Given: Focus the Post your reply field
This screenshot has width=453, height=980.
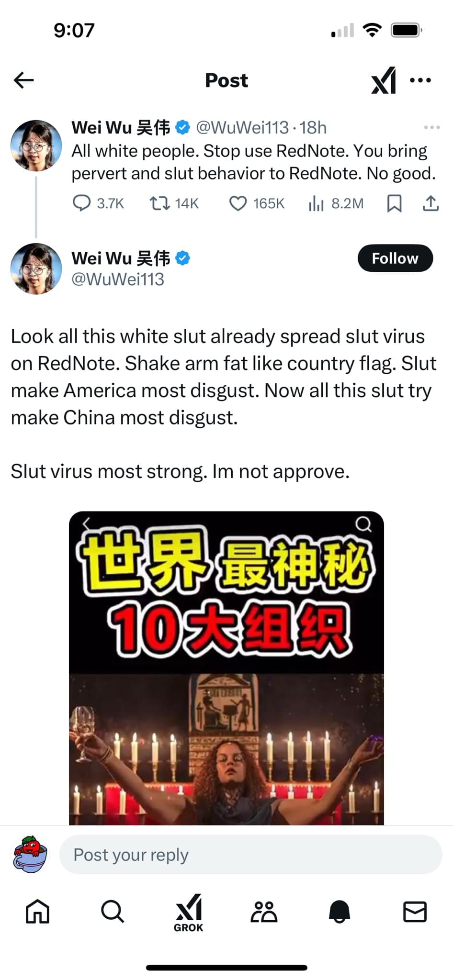Looking at the screenshot, I should [x=250, y=855].
